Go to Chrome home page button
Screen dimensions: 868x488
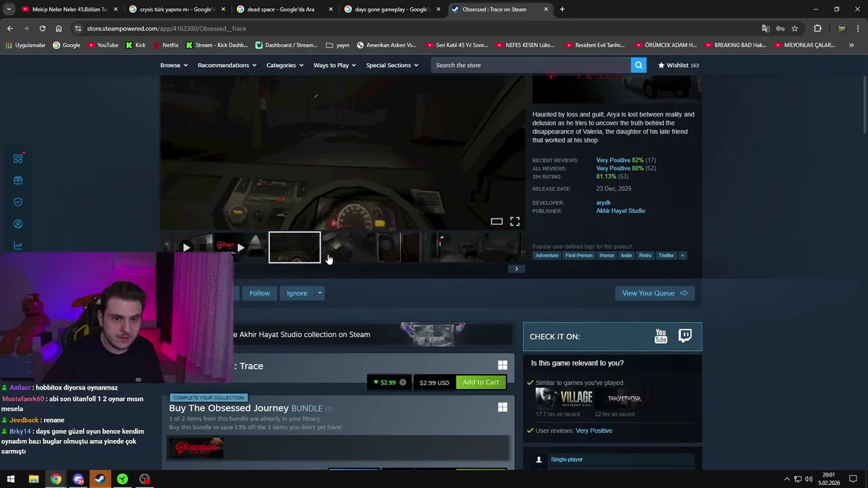tap(58, 28)
